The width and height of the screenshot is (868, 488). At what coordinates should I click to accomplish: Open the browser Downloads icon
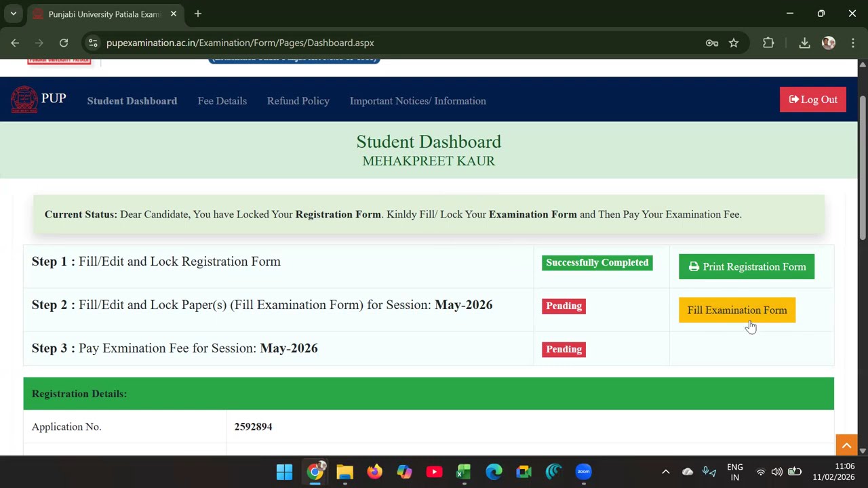[x=804, y=43]
